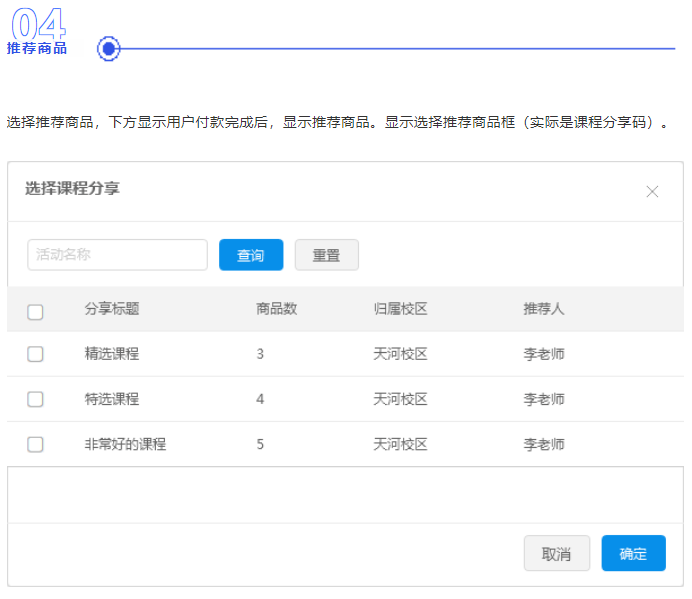Check the box for 精选课程 row
The width and height of the screenshot is (692, 599).
pyautogui.click(x=35, y=354)
